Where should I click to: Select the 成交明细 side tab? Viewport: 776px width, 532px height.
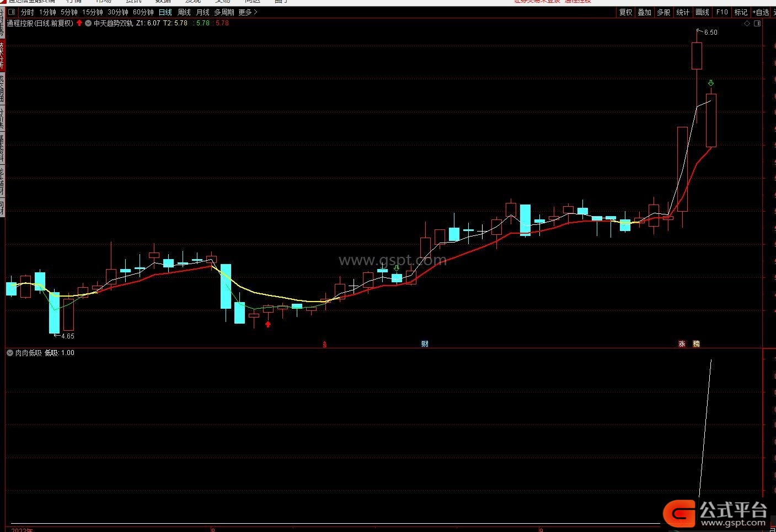coord(2,88)
